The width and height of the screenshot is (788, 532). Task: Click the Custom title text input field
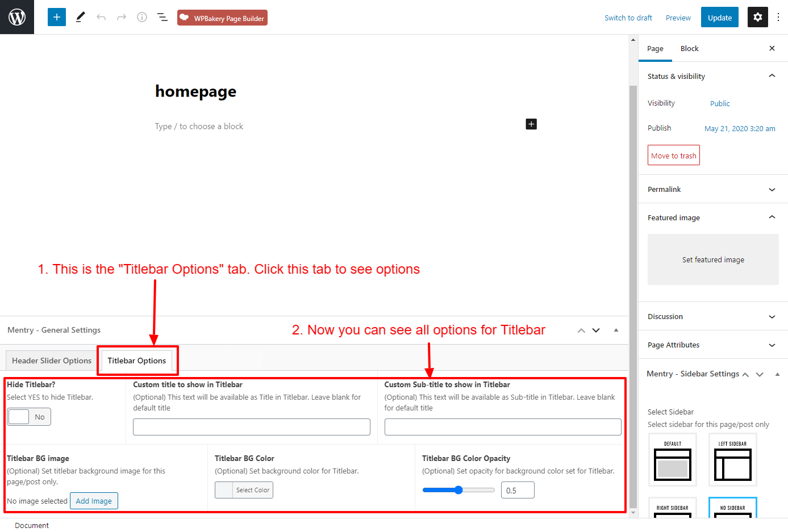(x=251, y=427)
